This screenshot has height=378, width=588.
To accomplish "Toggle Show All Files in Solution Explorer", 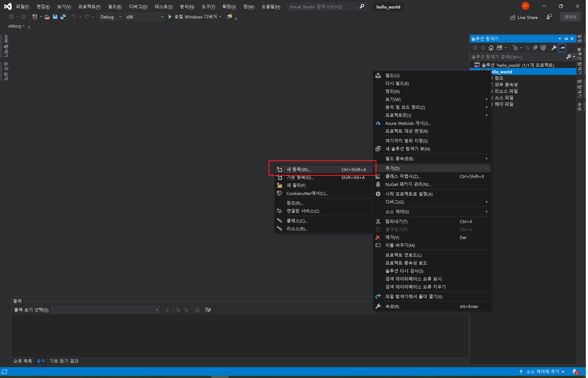I will (543, 48).
